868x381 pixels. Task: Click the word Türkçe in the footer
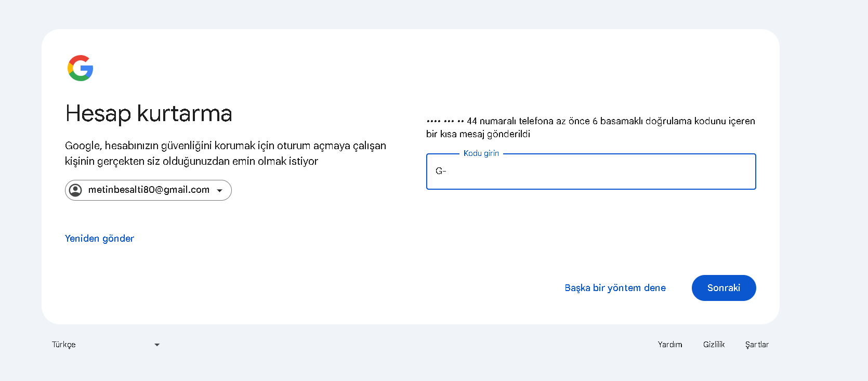tap(64, 345)
